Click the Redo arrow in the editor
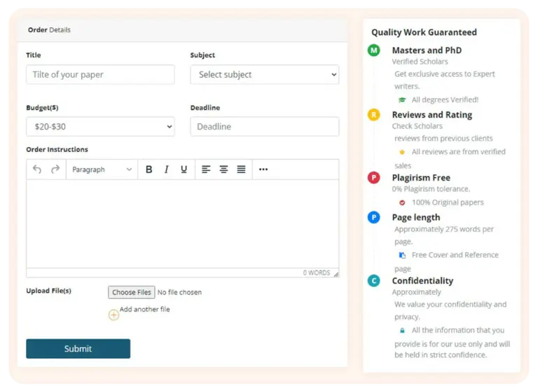Viewport: 538px width, 392px height. [x=55, y=169]
